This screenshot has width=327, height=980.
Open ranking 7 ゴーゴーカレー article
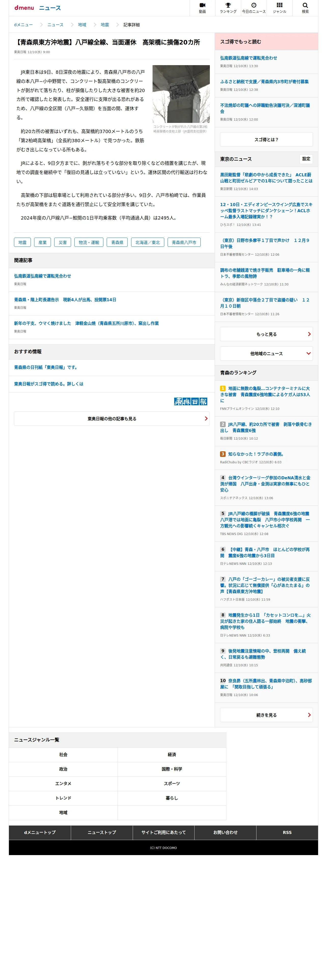tap(265, 585)
